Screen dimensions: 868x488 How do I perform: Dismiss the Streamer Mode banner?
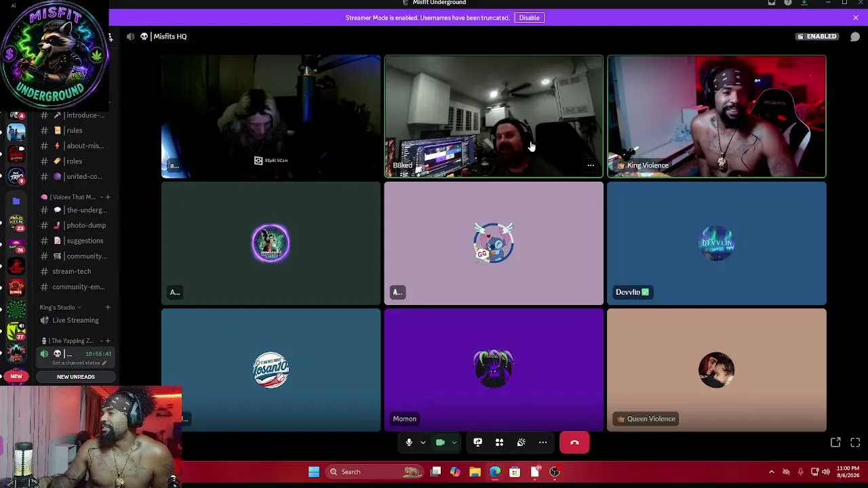856,18
